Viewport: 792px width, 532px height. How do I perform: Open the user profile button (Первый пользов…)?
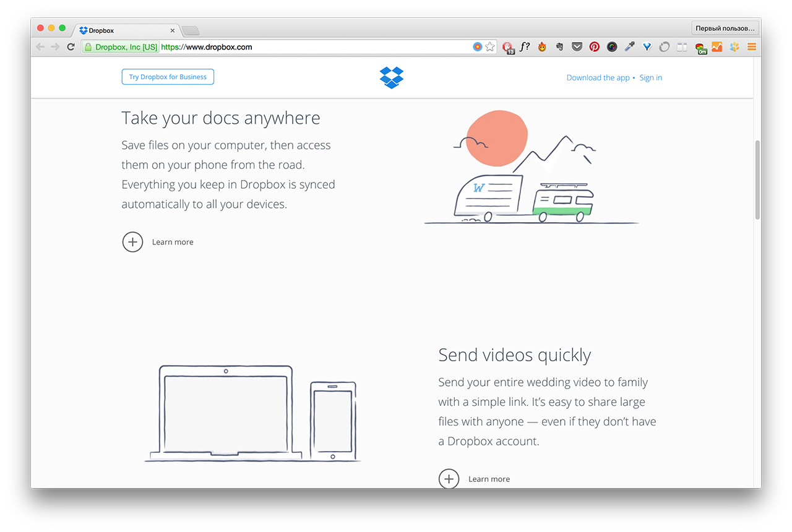pos(725,28)
